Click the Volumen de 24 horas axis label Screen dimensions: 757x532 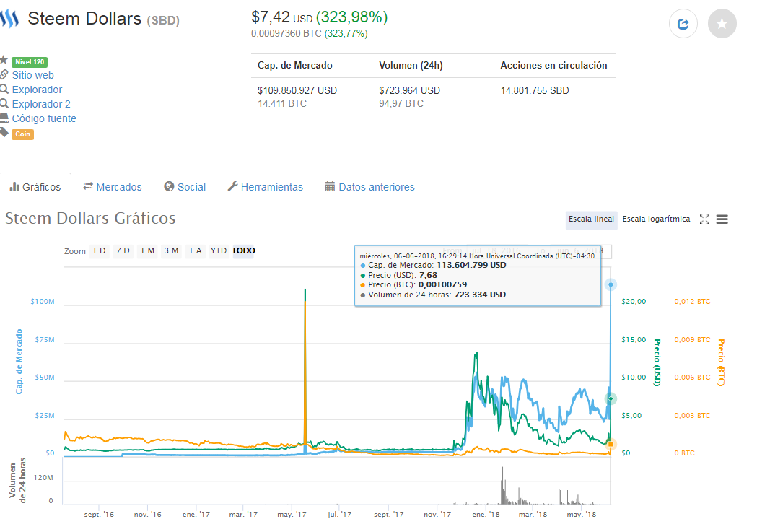coord(17,481)
